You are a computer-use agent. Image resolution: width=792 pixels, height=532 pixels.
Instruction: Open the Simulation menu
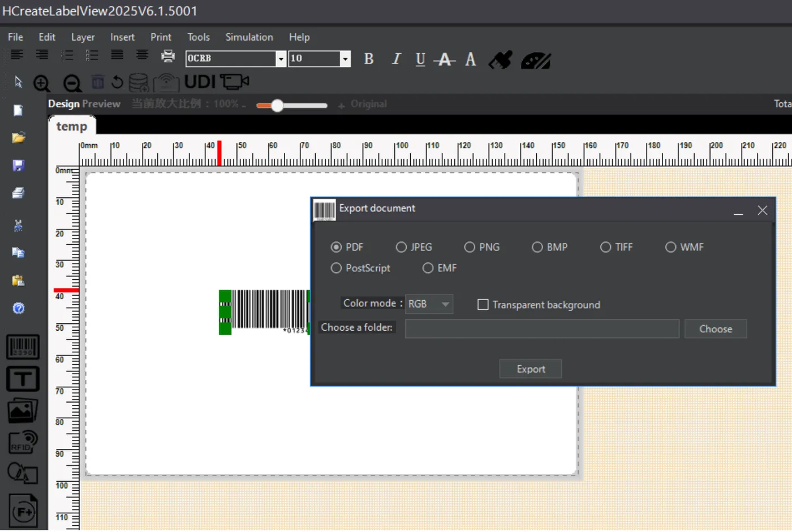pyautogui.click(x=249, y=37)
